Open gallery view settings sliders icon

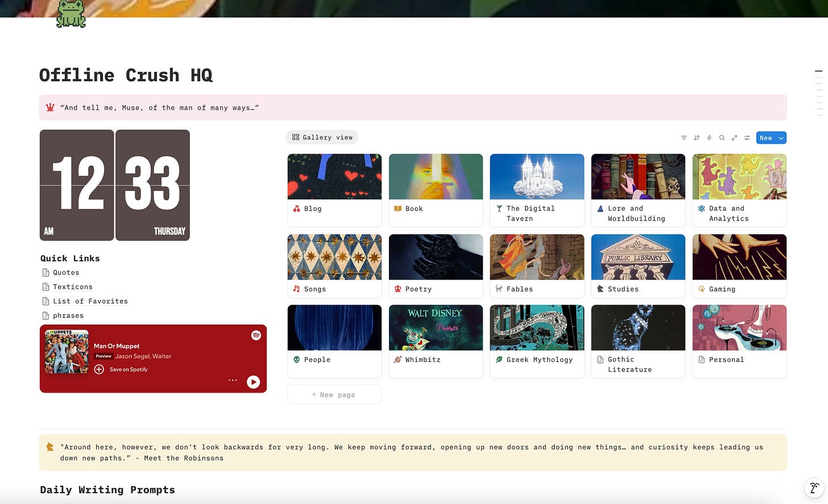coord(747,138)
